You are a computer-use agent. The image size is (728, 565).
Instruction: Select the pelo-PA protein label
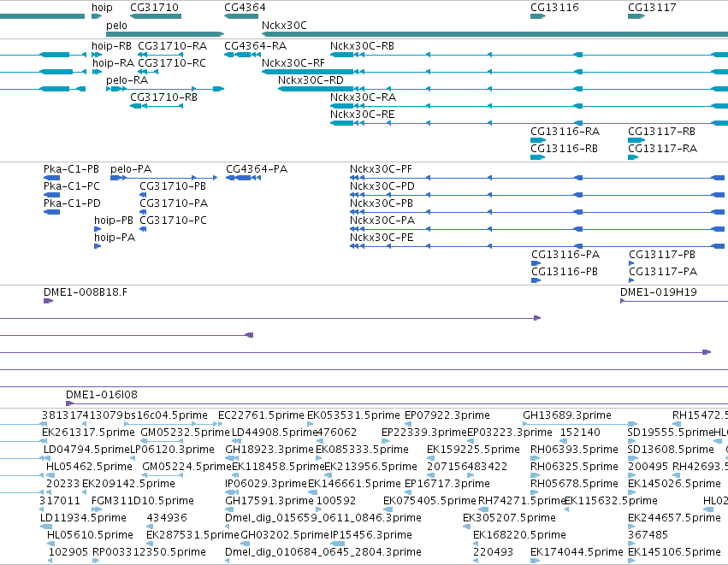coord(131,169)
